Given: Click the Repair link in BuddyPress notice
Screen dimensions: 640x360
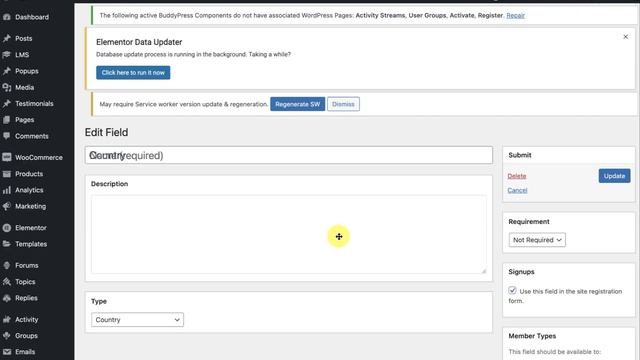Looking at the screenshot, I should click(516, 16).
